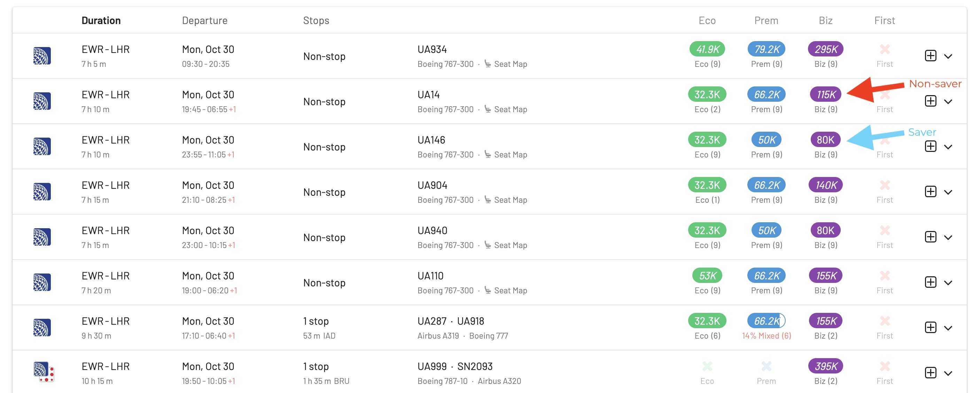
Task: Click the plus icon on UA934 row
Action: pos(931,56)
